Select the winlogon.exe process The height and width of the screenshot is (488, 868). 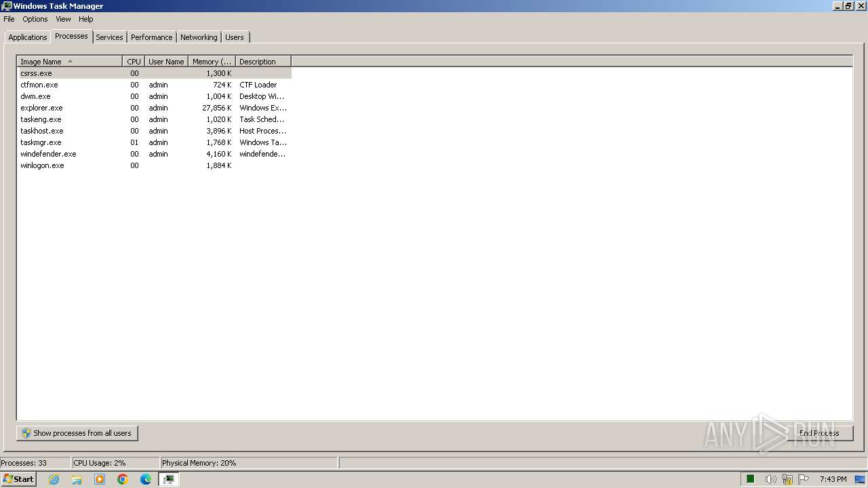click(x=155, y=165)
